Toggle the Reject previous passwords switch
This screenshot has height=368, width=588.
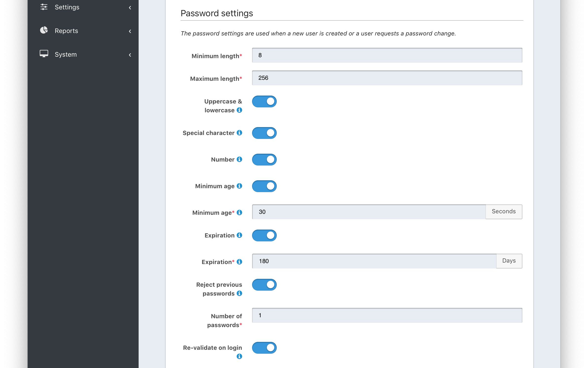coord(264,285)
